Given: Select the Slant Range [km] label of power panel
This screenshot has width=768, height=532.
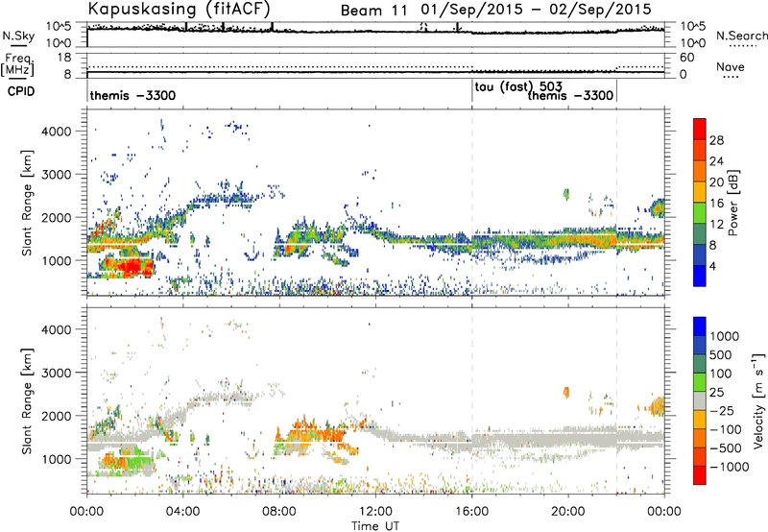Looking at the screenshot, I should (27, 203).
